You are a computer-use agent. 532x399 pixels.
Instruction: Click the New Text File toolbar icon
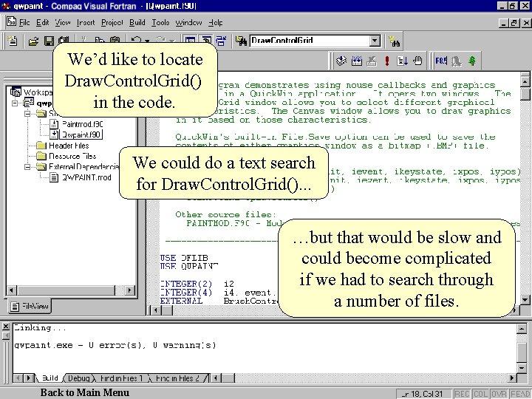[13, 41]
